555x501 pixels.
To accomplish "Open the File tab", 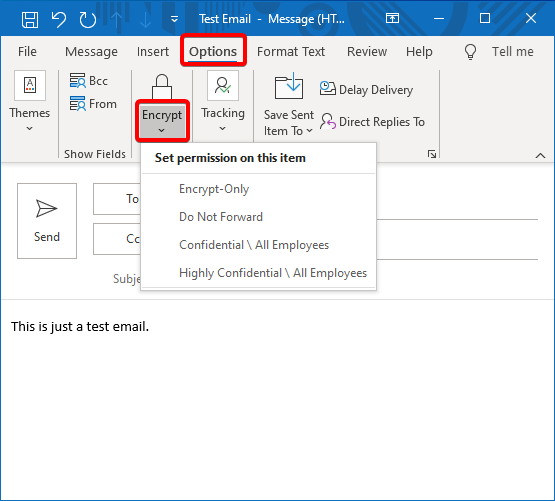I will pyautogui.click(x=27, y=52).
